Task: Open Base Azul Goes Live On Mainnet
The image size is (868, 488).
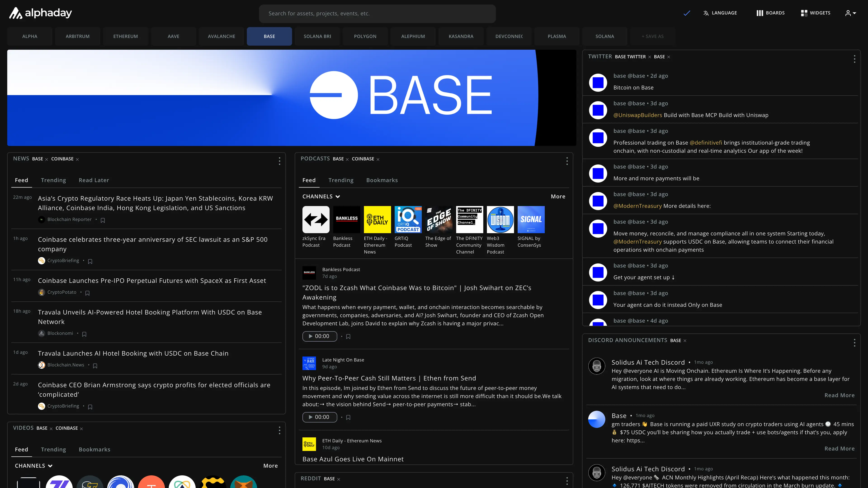Action: pos(353,459)
